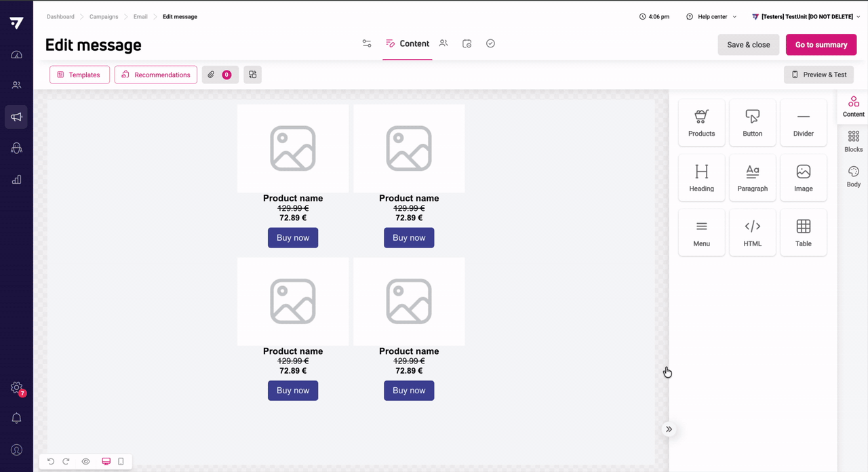The width and height of the screenshot is (868, 472).
Task: Open settings gear with badge 7
Action: coord(17,388)
